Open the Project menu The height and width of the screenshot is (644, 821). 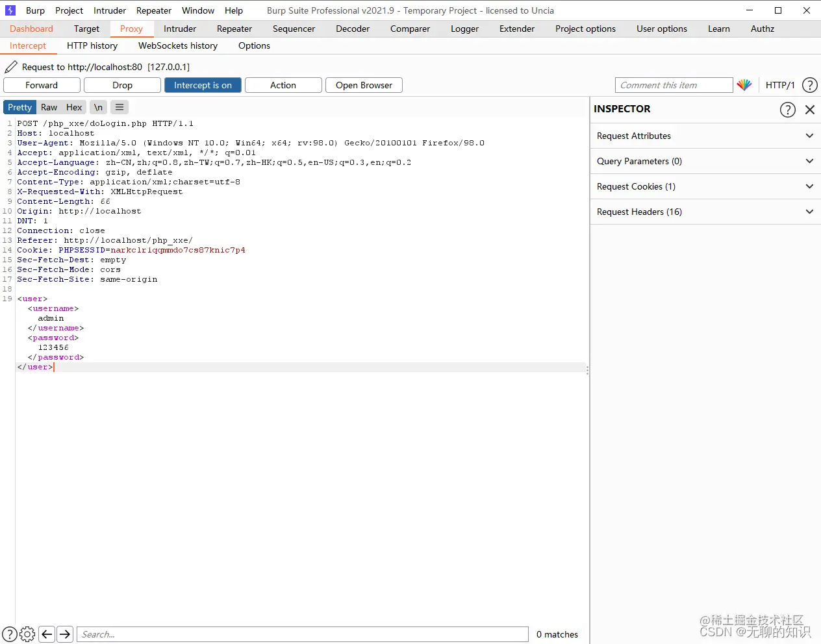point(69,10)
